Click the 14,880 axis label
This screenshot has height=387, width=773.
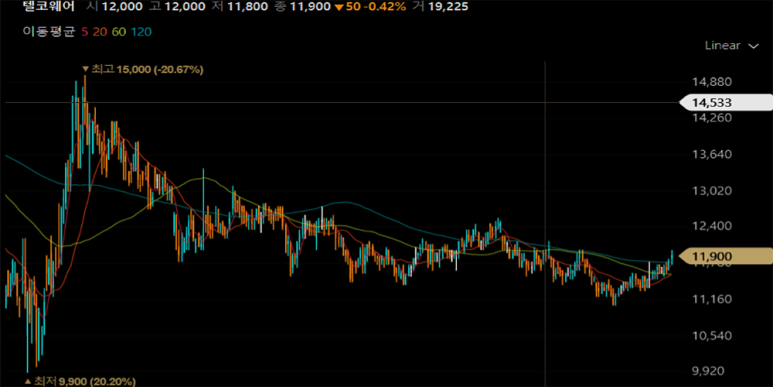coord(712,82)
